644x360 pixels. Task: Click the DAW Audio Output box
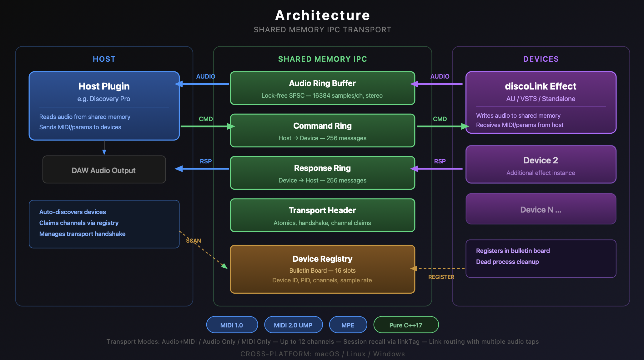pos(104,170)
